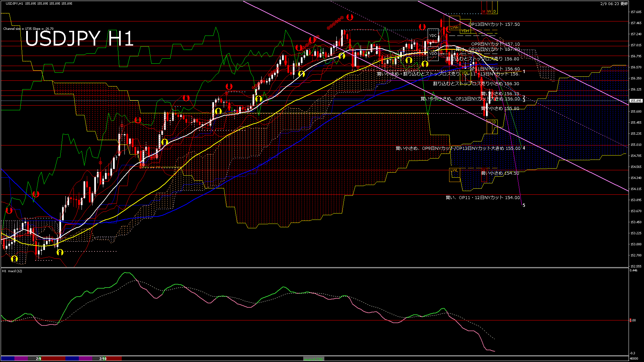The width and height of the screenshot is (644, 362).
Task: Select the orange LWH level marker
Action: click(x=454, y=27)
